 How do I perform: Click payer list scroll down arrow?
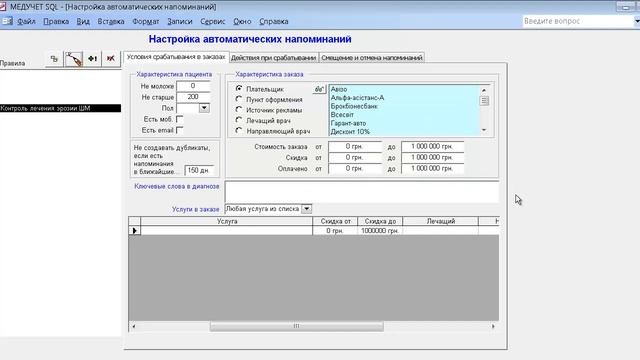point(484,130)
